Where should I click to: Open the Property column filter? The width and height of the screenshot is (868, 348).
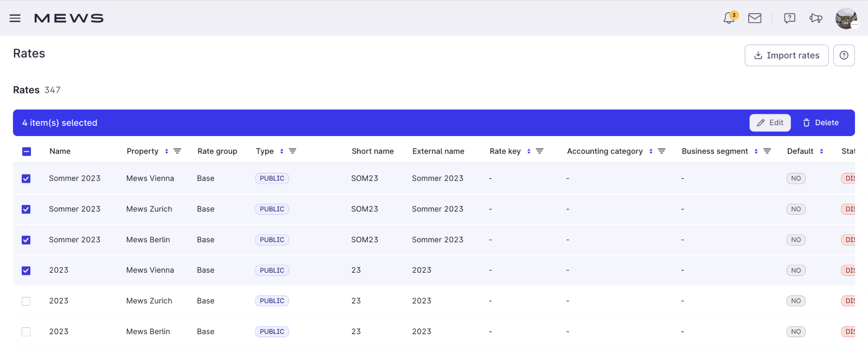point(177,151)
